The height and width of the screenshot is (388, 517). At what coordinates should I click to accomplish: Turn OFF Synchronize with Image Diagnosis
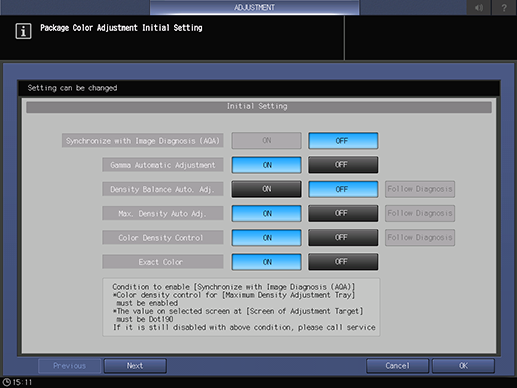tap(343, 141)
